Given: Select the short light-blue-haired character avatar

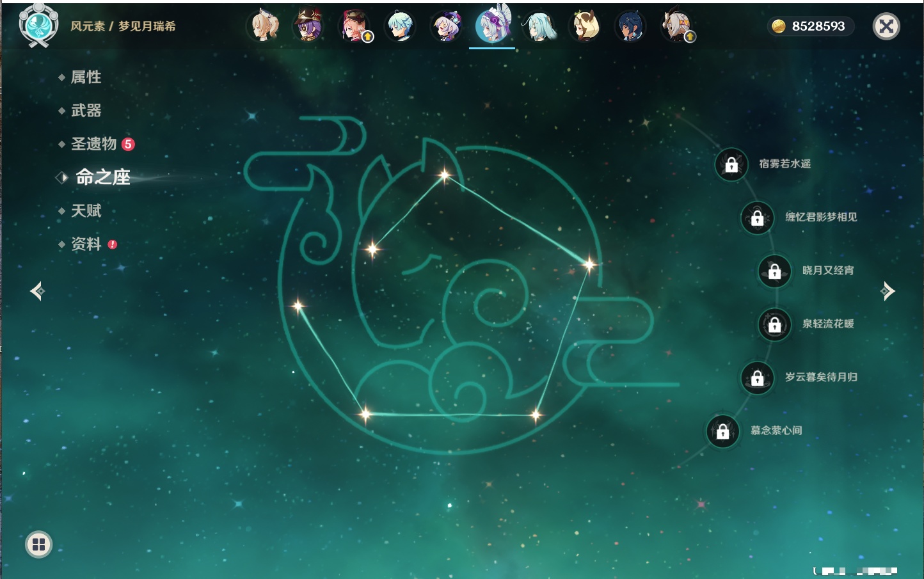Looking at the screenshot, I should 401,26.
